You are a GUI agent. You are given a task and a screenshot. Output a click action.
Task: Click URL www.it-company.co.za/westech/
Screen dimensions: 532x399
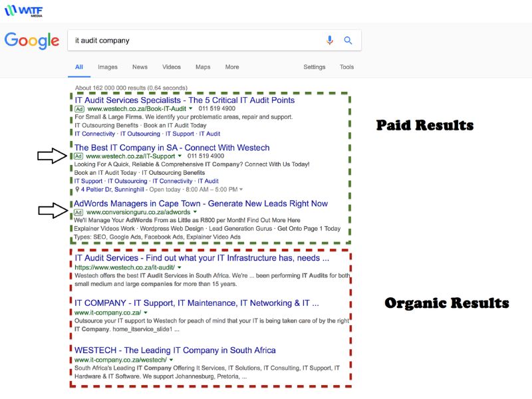tap(120, 360)
